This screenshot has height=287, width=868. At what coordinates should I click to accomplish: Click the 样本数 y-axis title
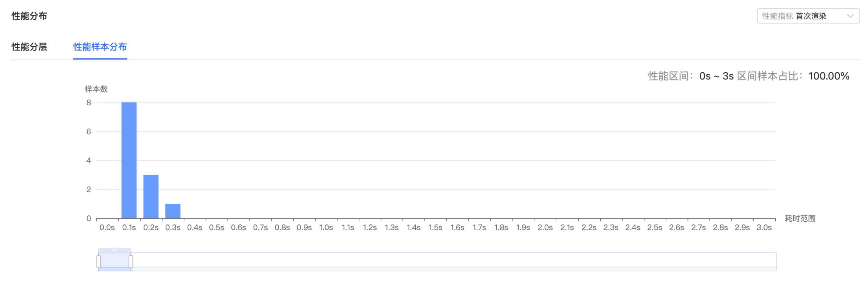(96, 89)
